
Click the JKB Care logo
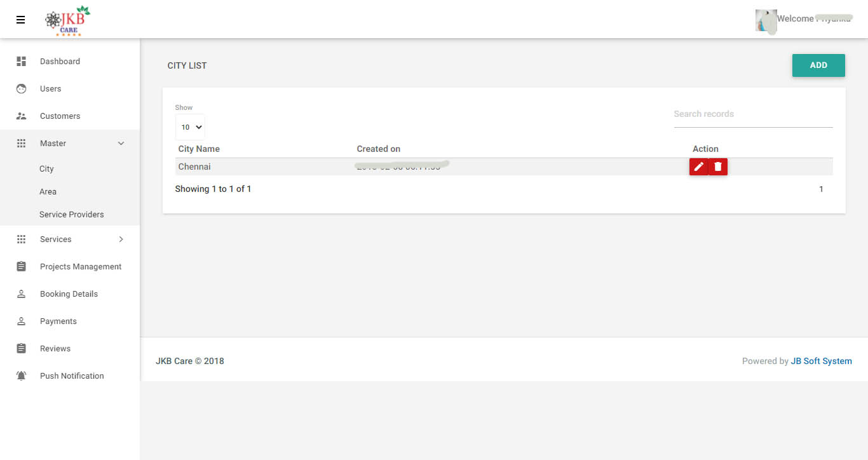(67, 21)
